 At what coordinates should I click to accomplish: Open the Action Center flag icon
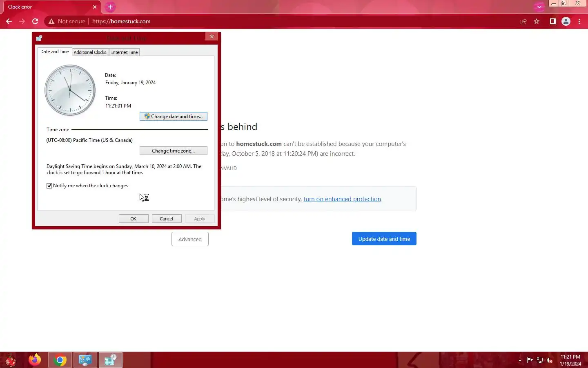(530, 360)
